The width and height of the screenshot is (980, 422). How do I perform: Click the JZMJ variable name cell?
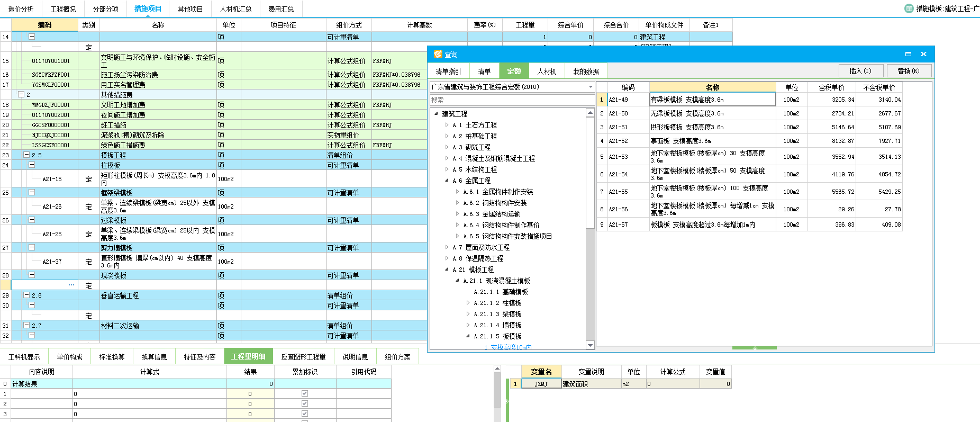541,384
